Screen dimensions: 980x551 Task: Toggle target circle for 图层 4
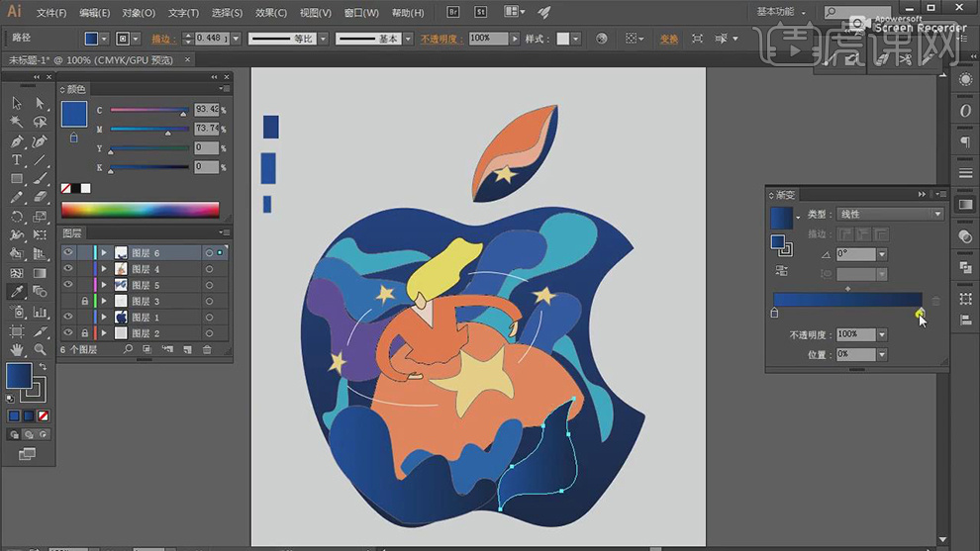click(210, 269)
